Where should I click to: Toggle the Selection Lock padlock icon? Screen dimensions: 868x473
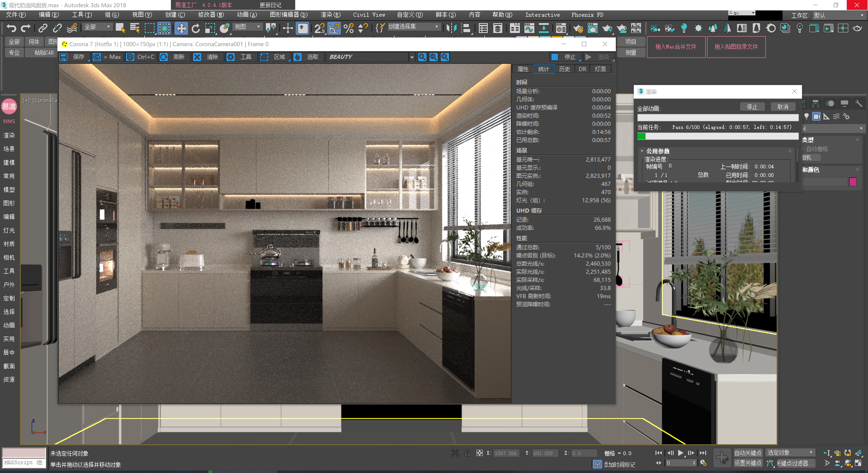click(x=467, y=453)
